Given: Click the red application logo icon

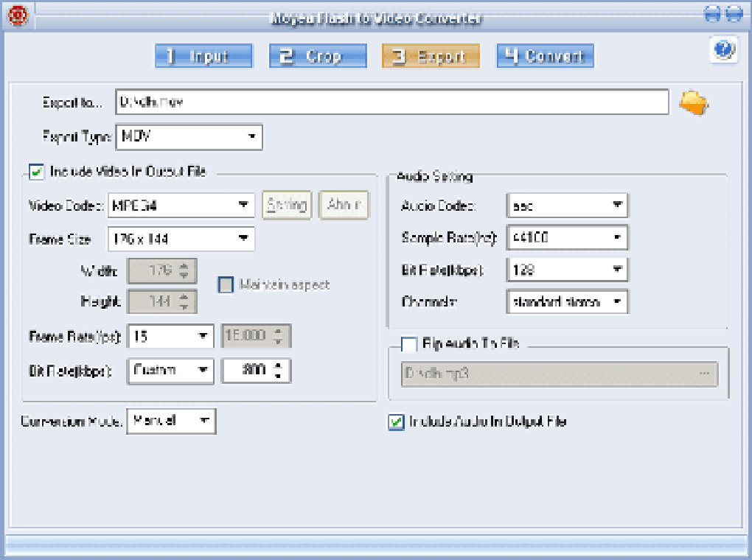Looking at the screenshot, I should coord(18,15).
